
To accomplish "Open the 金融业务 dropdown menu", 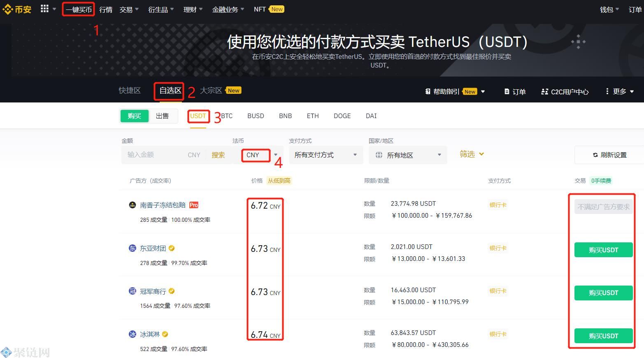I will (228, 9).
